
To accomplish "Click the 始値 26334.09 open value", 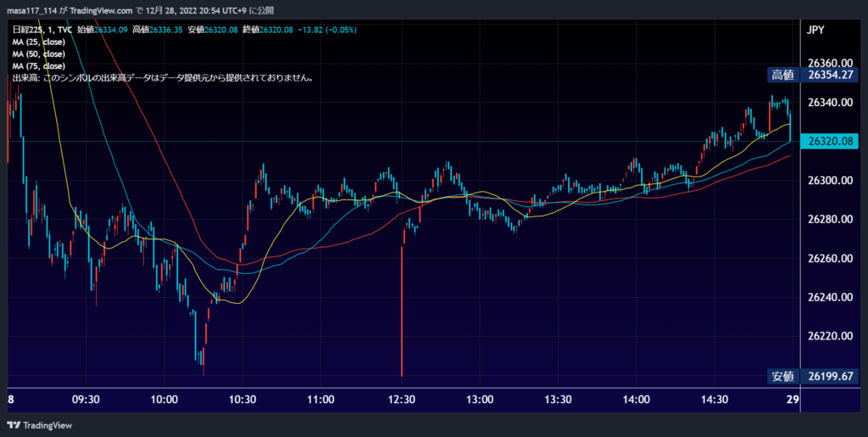I will [102, 30].
